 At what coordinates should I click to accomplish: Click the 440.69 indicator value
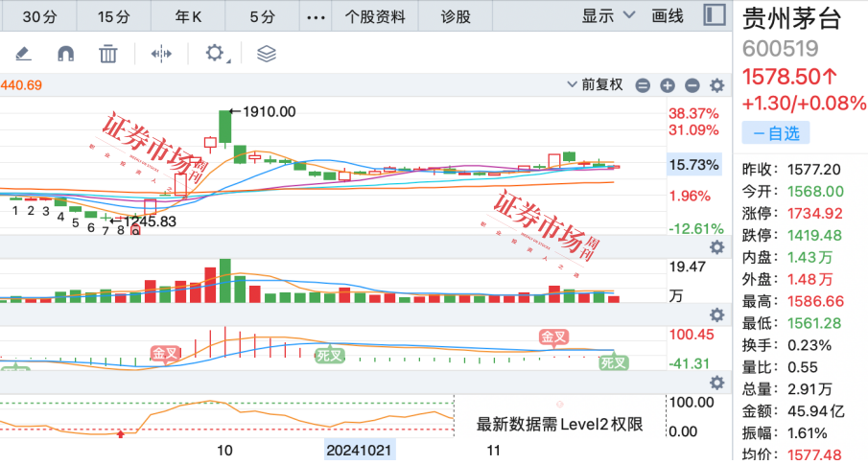click(x=21, y=85)
